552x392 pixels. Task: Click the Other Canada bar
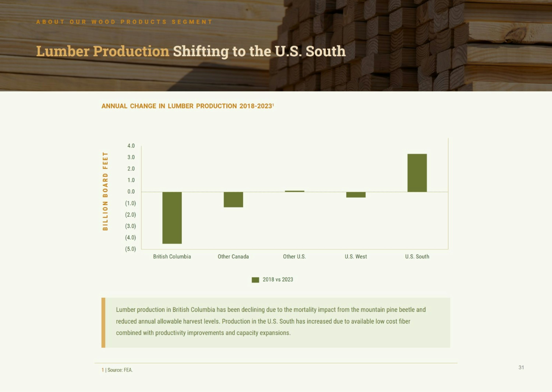click(x=233, y=199)
